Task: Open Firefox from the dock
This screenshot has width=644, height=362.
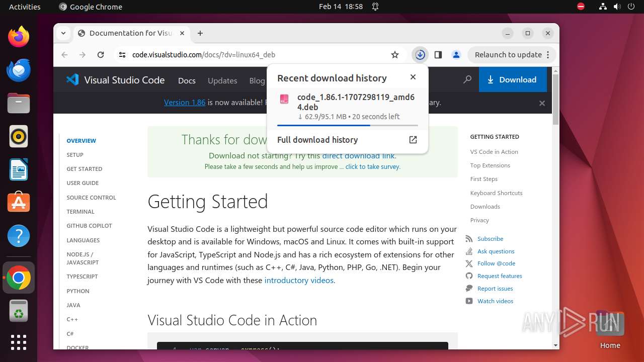Action: pos(19,37)
